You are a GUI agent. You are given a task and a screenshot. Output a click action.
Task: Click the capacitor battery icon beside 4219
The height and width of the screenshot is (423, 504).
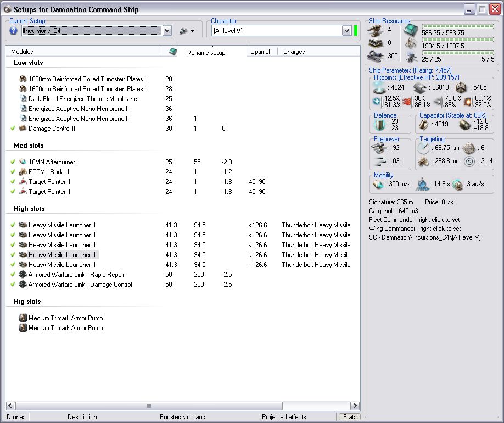[423, 125]
